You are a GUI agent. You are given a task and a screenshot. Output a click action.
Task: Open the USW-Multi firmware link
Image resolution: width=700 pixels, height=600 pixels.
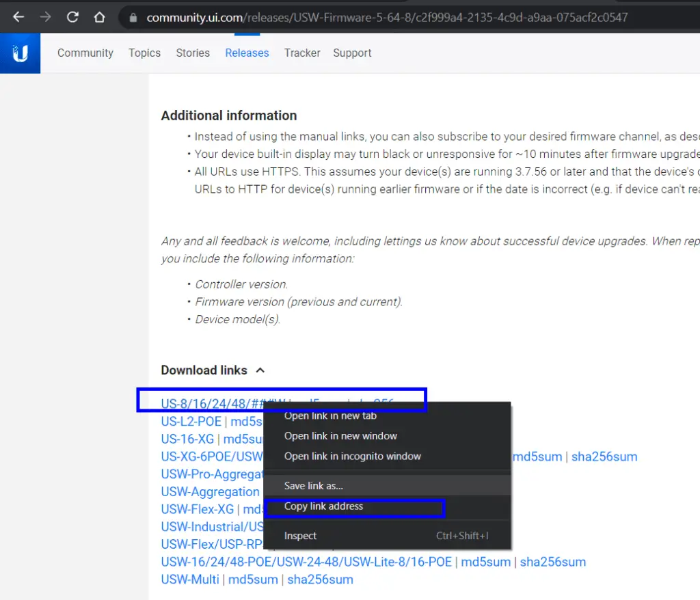[x=190, y=579]
